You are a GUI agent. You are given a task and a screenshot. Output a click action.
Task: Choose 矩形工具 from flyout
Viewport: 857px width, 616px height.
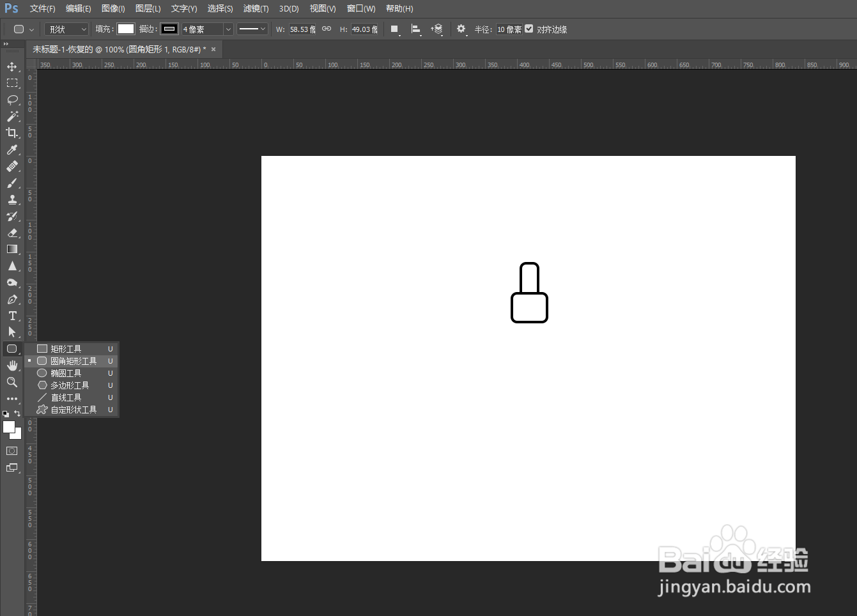(72, 349)
